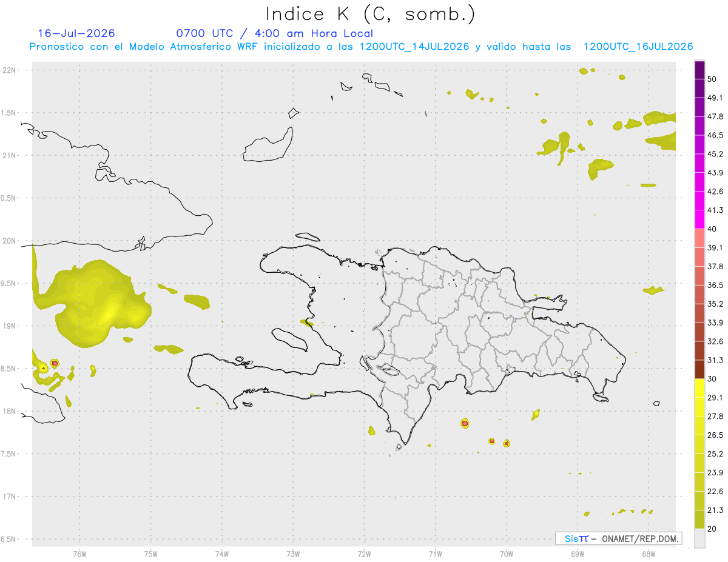Click the "70W" longitude label
The image size is (728, 562).
click(x=507, y=554)
